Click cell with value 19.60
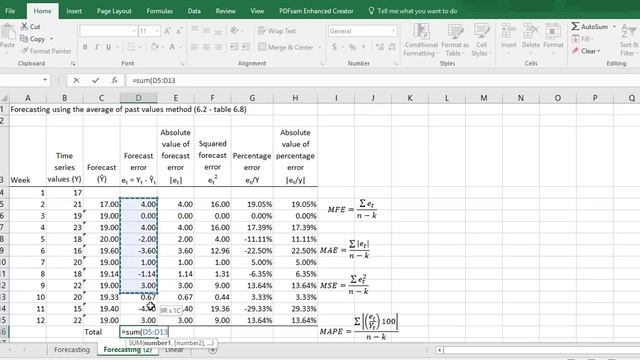This screenshot has width=640, height=360. (102, 251)
